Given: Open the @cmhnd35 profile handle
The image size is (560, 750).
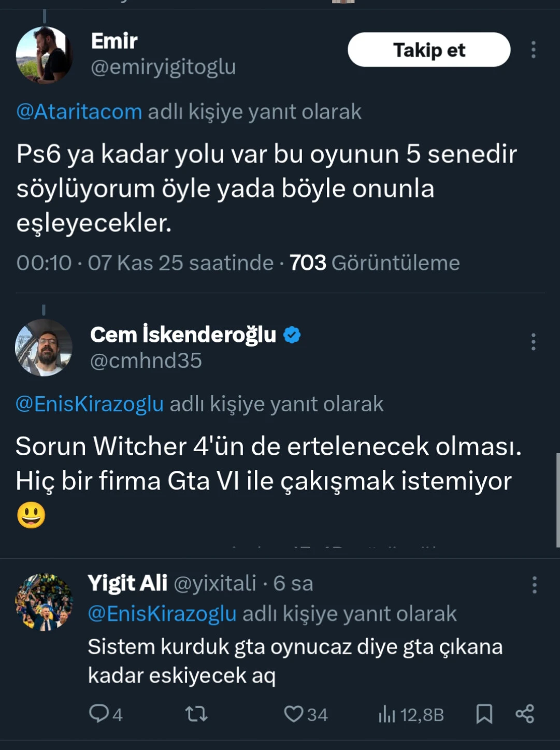Looking at the screenshot, I should 146,361.
